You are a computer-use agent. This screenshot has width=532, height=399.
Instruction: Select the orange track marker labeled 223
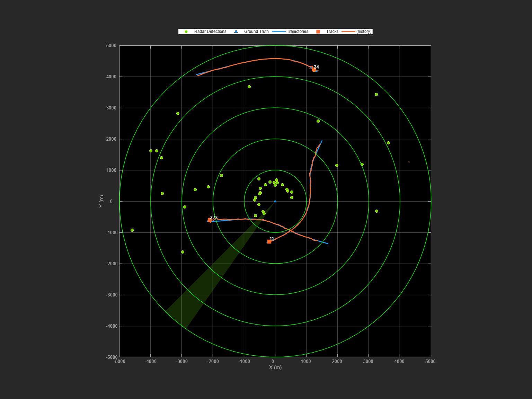click(210, 220)
